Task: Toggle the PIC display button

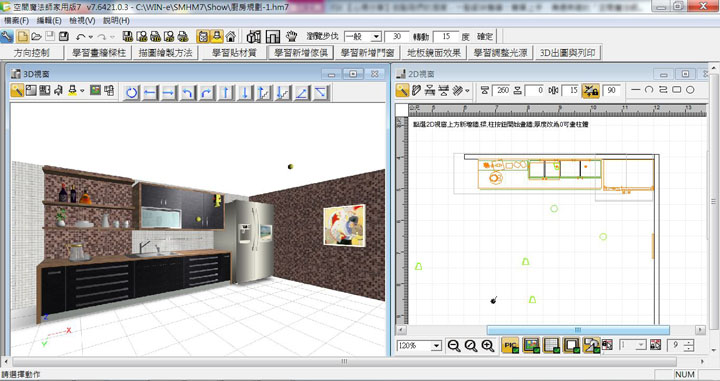Action: tap(511, 345)
